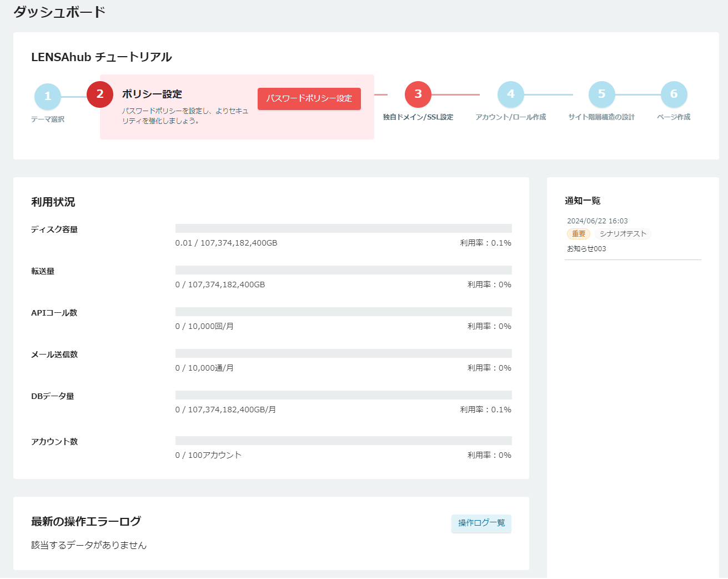Click the アカウント数 usage progress bar

(x=344, y=441)
